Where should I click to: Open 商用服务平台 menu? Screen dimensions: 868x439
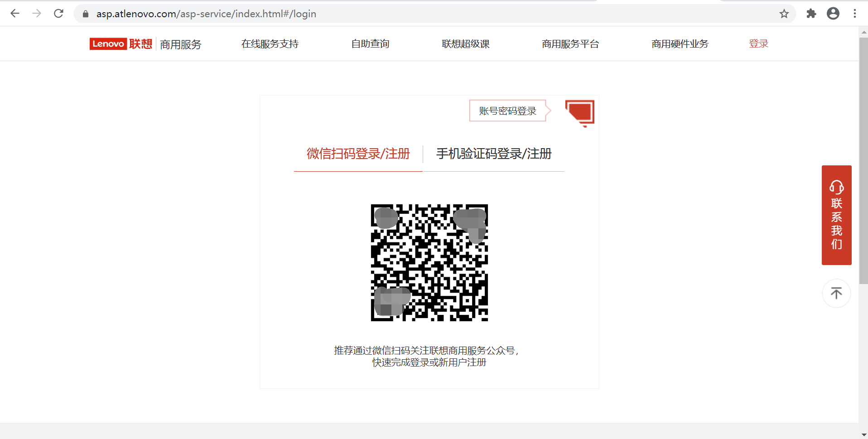pos(570,44)
